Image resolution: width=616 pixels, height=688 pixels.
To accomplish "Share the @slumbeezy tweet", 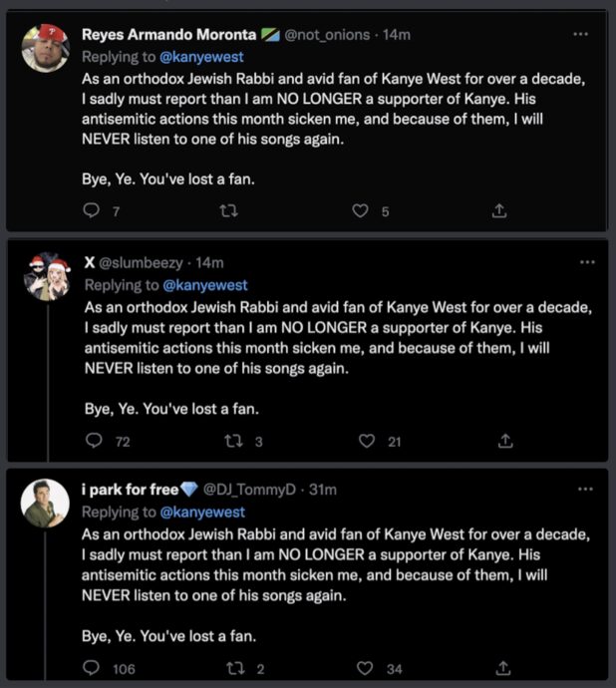I will click(505, 440).
